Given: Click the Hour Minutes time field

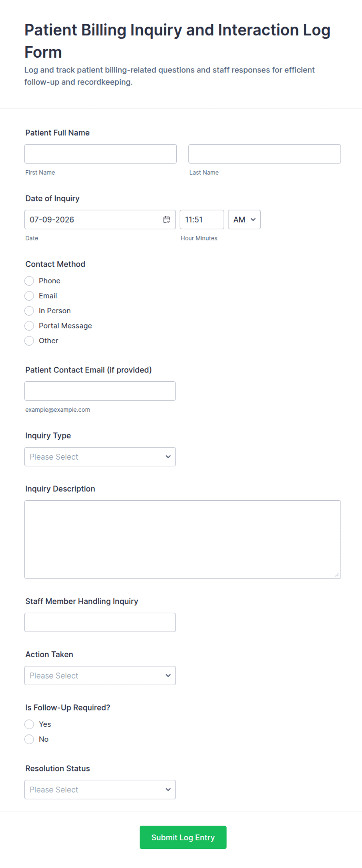Looking at the screenshot, I should tap(202, 220).
